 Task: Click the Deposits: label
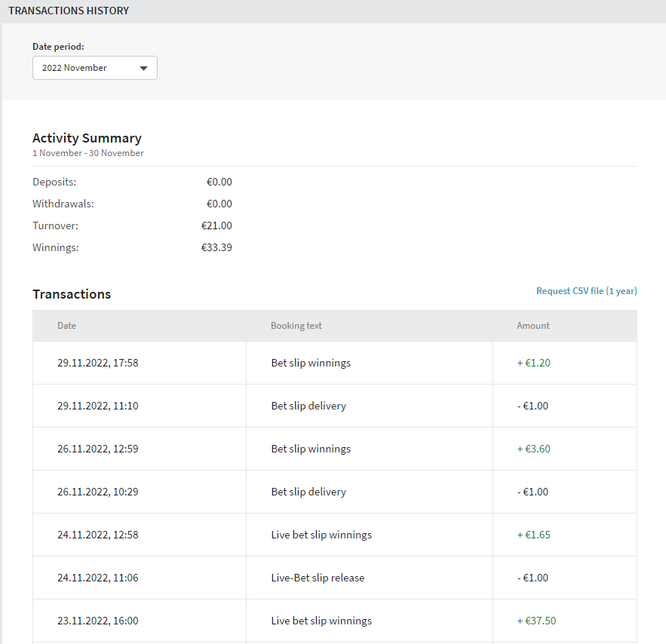(x=54, y=182)
